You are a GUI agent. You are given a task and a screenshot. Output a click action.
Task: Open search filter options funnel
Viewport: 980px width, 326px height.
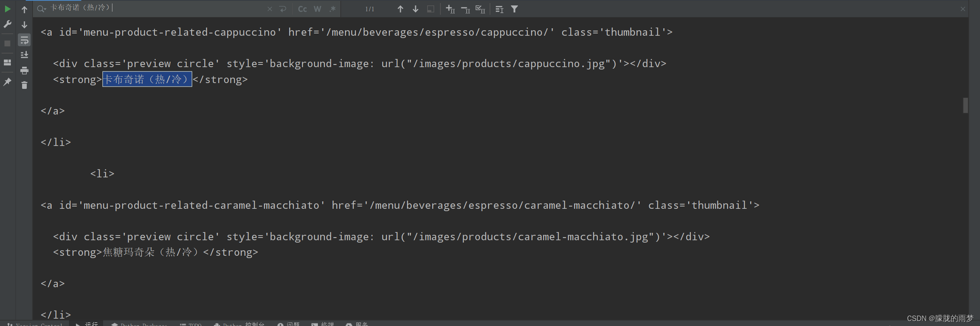tap(514, 9)
